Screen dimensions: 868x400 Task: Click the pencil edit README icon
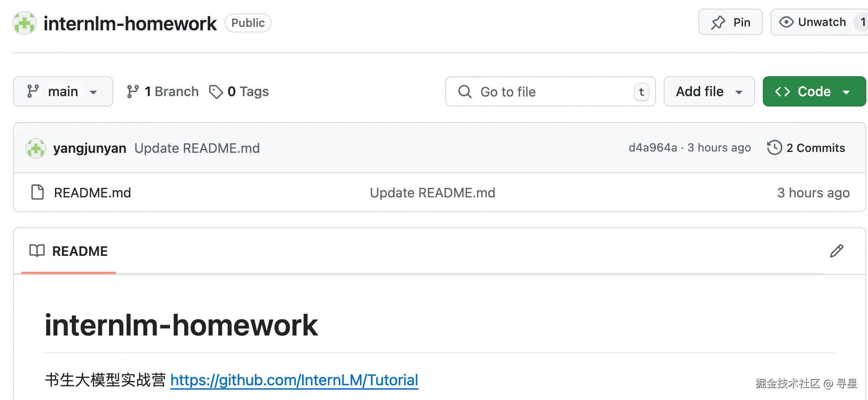[x=836, y=251]
